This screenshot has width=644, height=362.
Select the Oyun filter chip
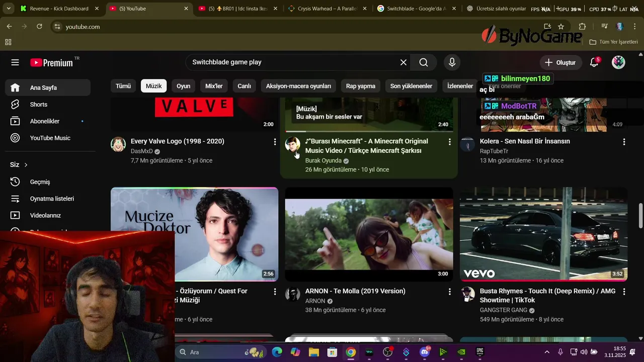[184, 86]
